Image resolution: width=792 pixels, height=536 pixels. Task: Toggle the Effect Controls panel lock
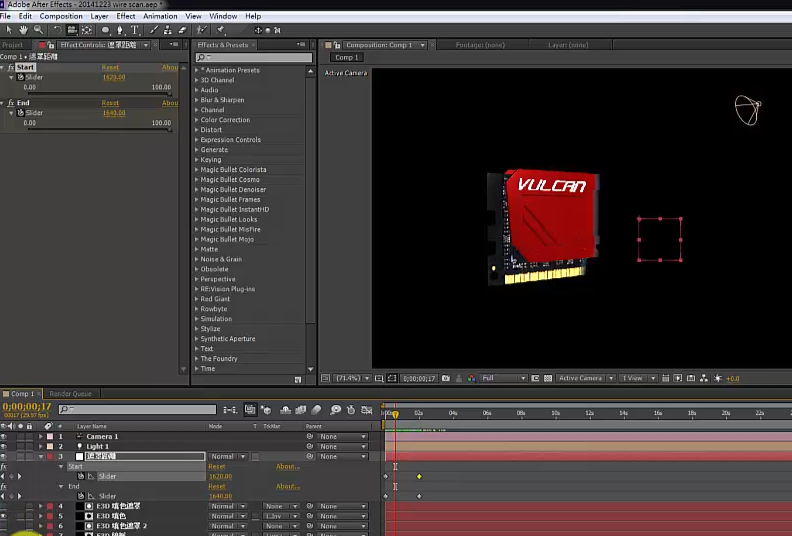coord(51,45)
